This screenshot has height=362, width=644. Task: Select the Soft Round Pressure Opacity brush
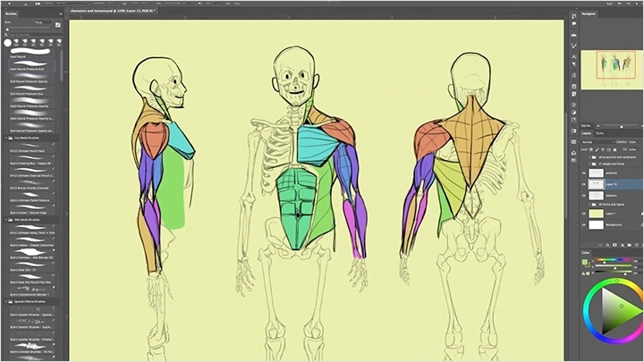(31, 78)
